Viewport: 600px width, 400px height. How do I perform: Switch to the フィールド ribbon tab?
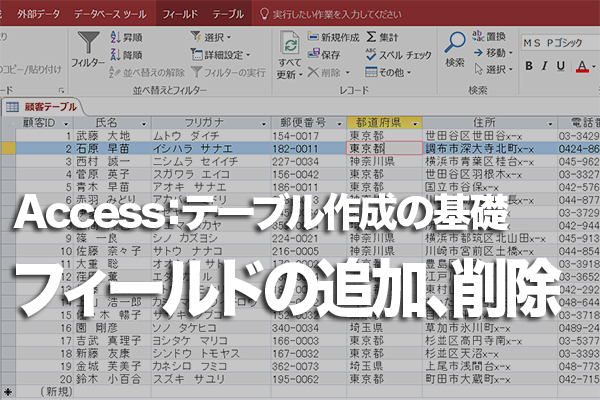pos(180,14)
